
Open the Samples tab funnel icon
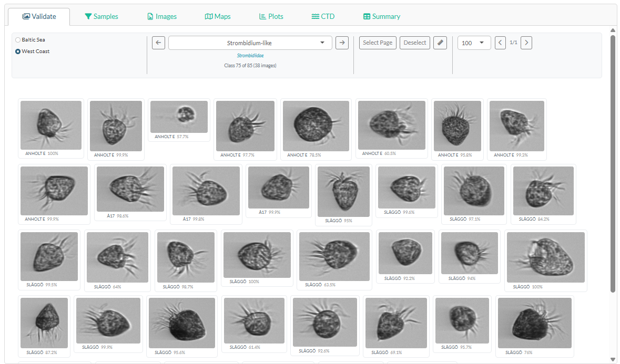pos(89,16)
